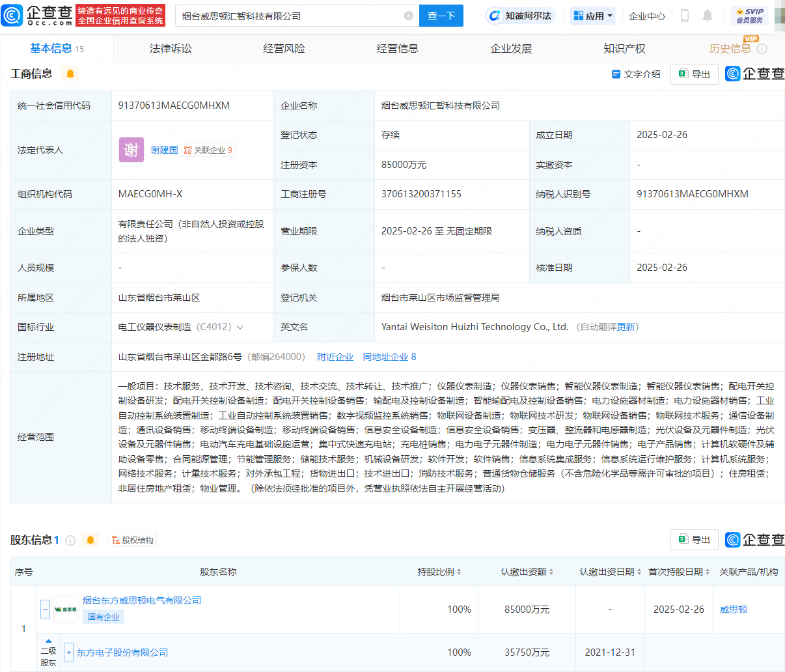Screen dimensions: 785x672
Task: Open notifications bell in header
Action: [x=708, y=16]
